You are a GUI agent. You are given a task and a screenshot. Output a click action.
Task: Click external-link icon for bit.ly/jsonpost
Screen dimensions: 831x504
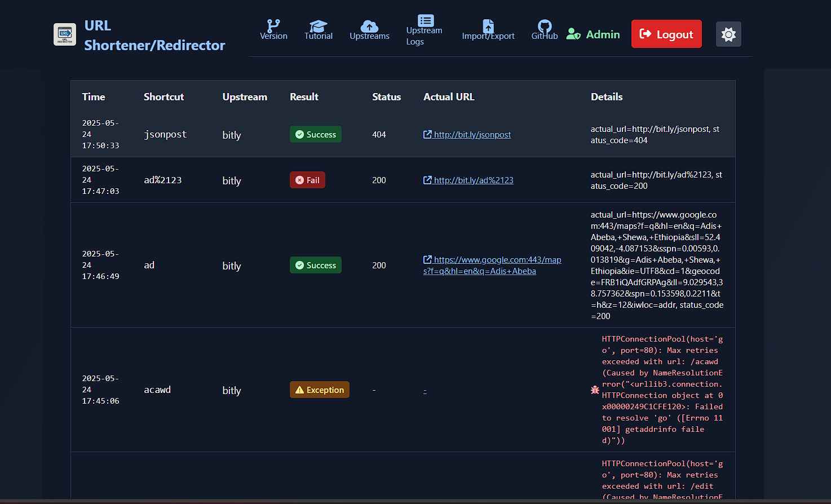point(427,134)
